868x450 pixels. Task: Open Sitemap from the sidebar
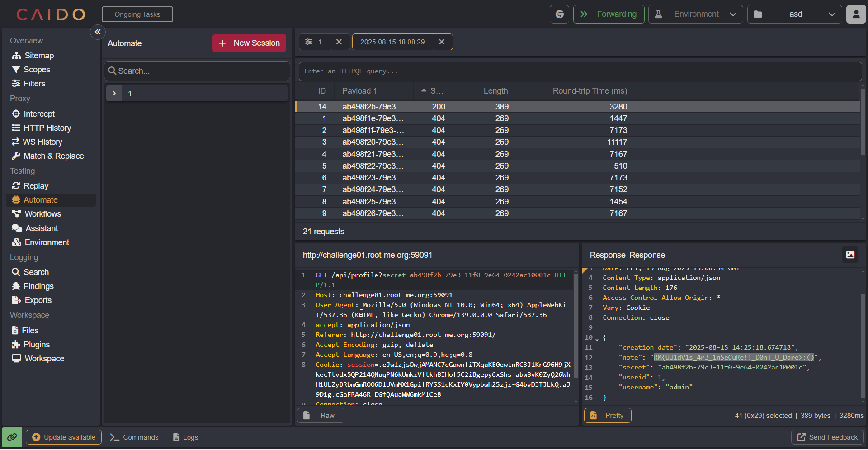point(39,56)
